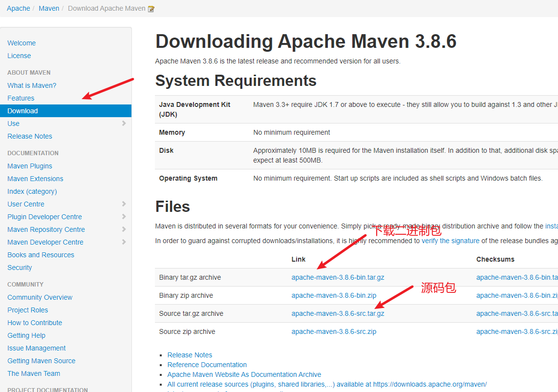Open Reference Documentation link
The height and width of the screenshot is (392, 558).
coord(207,365)
